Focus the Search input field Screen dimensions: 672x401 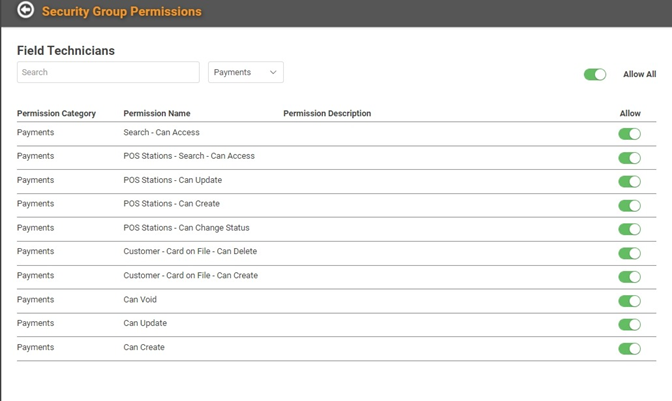[108, 72]
